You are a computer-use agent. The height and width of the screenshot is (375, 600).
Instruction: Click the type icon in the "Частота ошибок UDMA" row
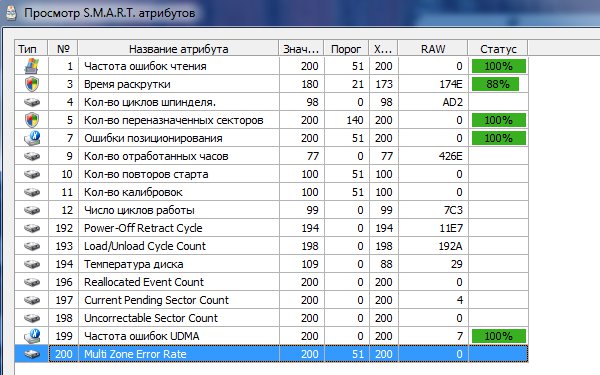point(32,336)
